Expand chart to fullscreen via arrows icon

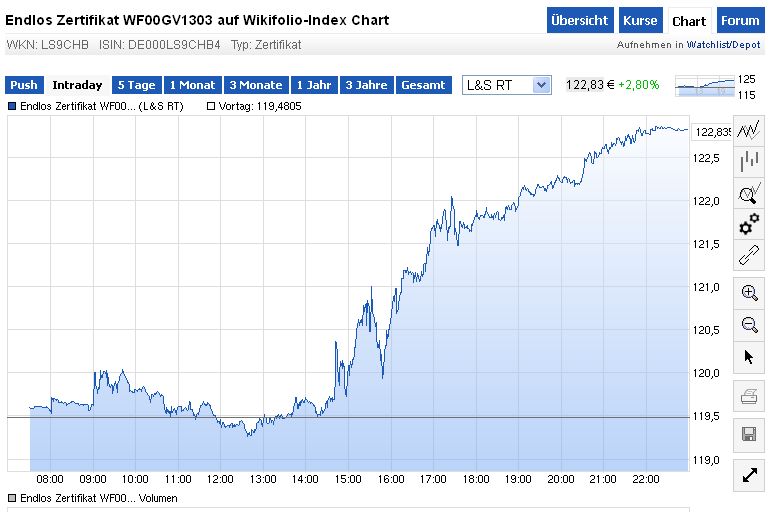(749, 476)
